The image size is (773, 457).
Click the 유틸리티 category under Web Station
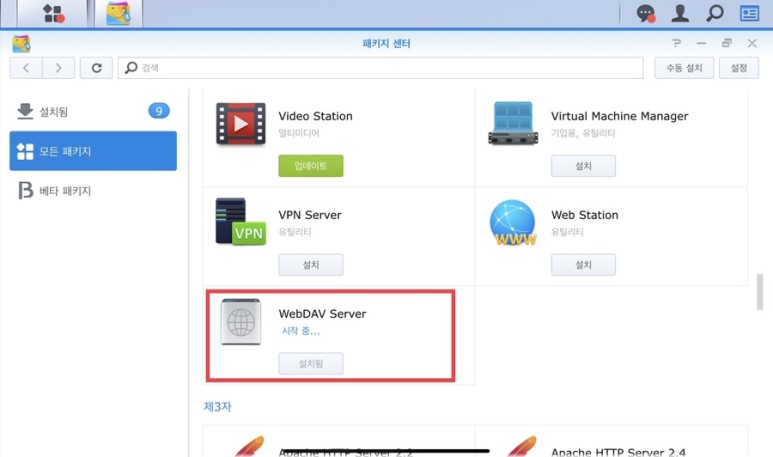click(x=567, y=232)
